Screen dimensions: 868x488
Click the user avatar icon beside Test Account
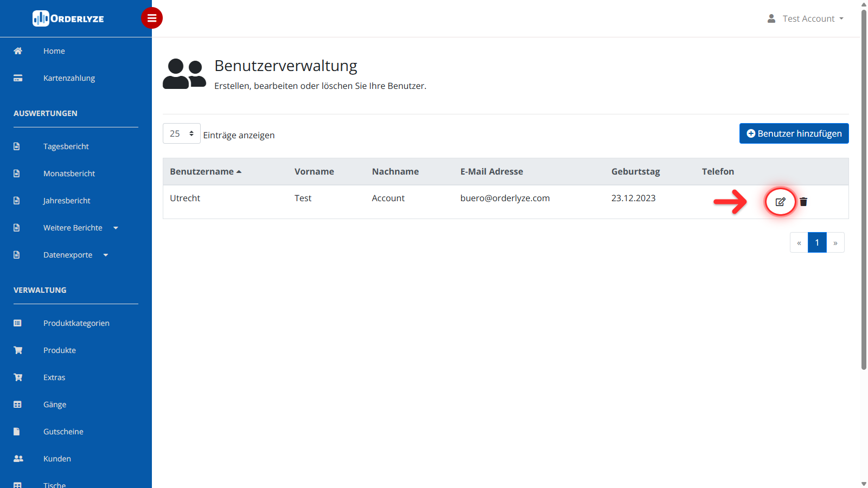point(771,18)
